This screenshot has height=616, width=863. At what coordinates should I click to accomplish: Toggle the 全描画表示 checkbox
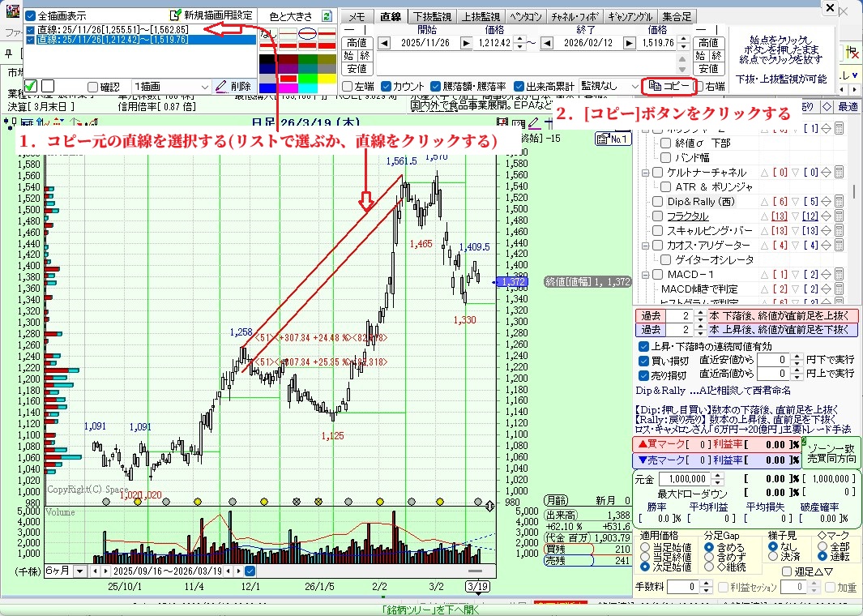coord(31,15)
